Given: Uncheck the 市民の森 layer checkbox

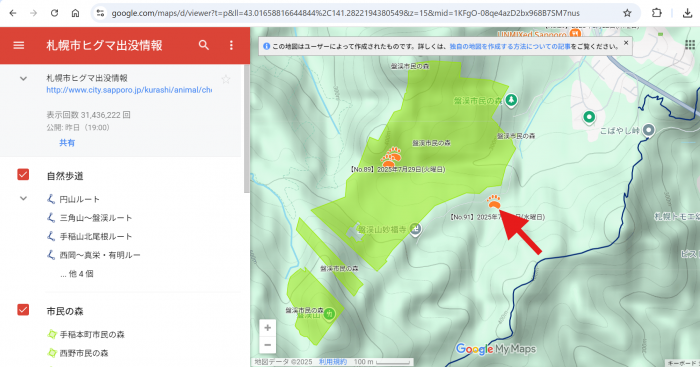Looking at the screenshot, I should [x=23, y=310].
